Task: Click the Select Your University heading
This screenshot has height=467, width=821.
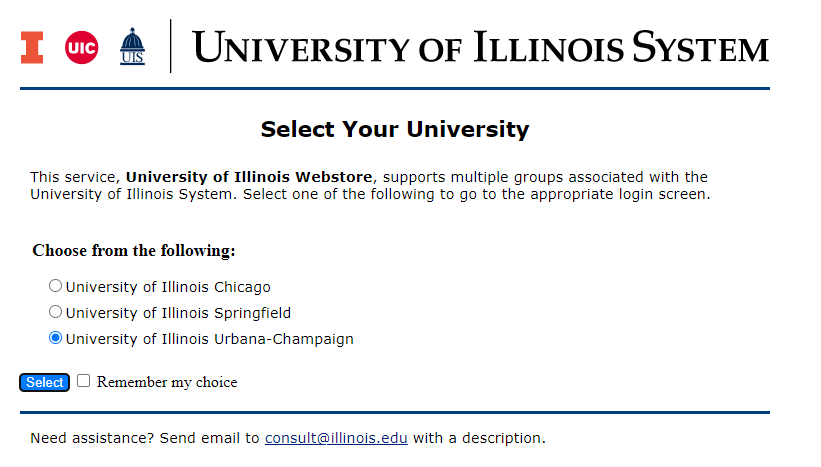Action: [395, 129]
